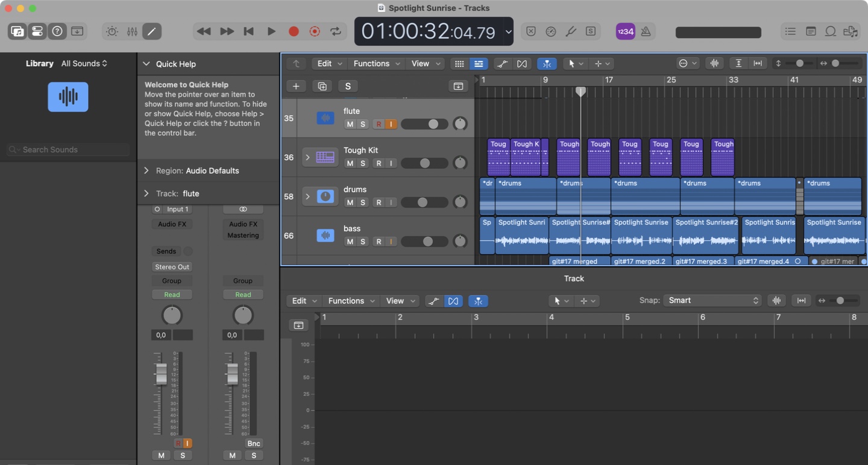The height and width of the screenshot is (465, 868).
Task: Click the Record button in transport
Action: click(x=294, y=31)
